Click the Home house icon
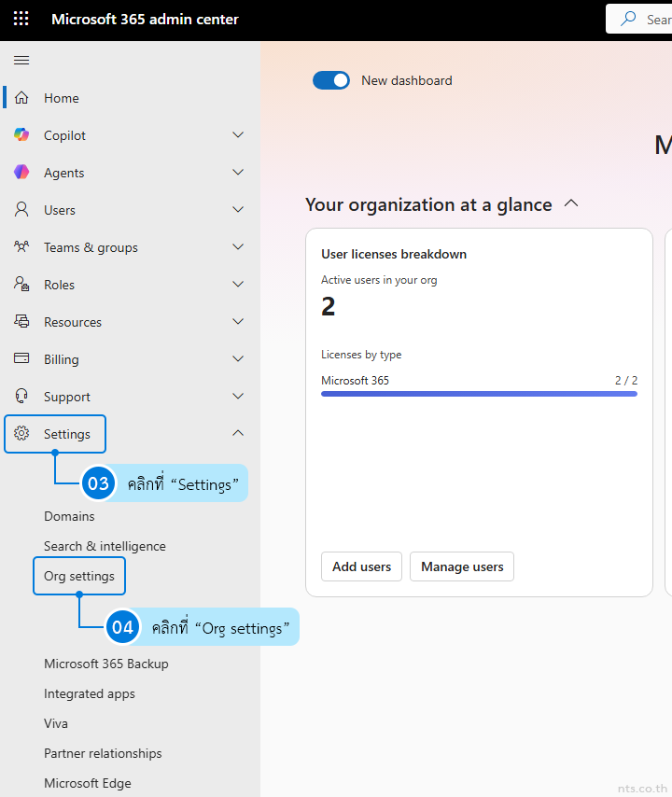672x797 pixels. tap(21, 98)
